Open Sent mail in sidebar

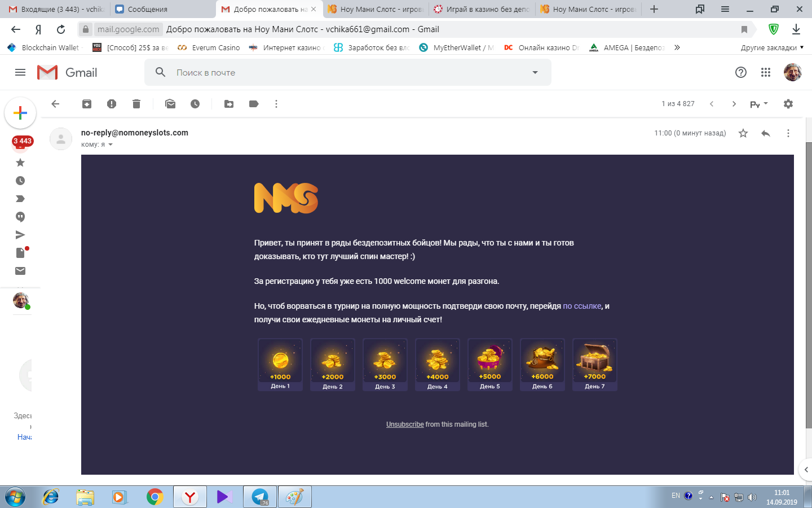(x=20, y=235)
